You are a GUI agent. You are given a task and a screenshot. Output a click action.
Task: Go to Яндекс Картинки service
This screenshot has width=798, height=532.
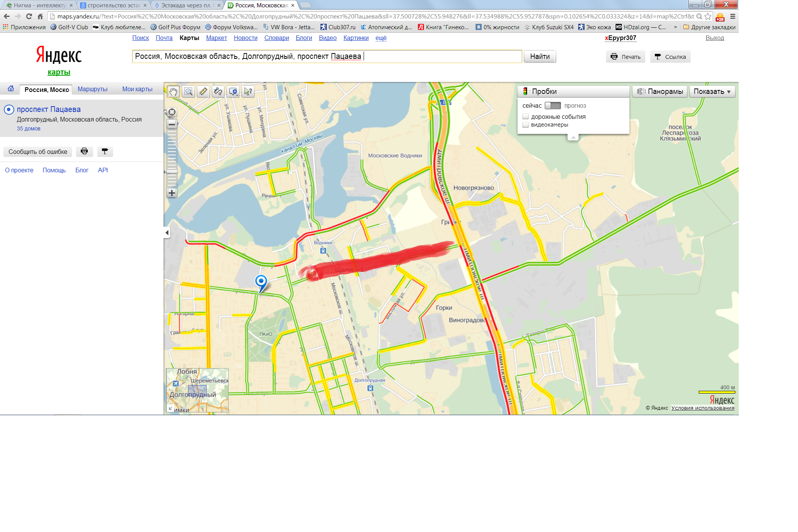356,38
